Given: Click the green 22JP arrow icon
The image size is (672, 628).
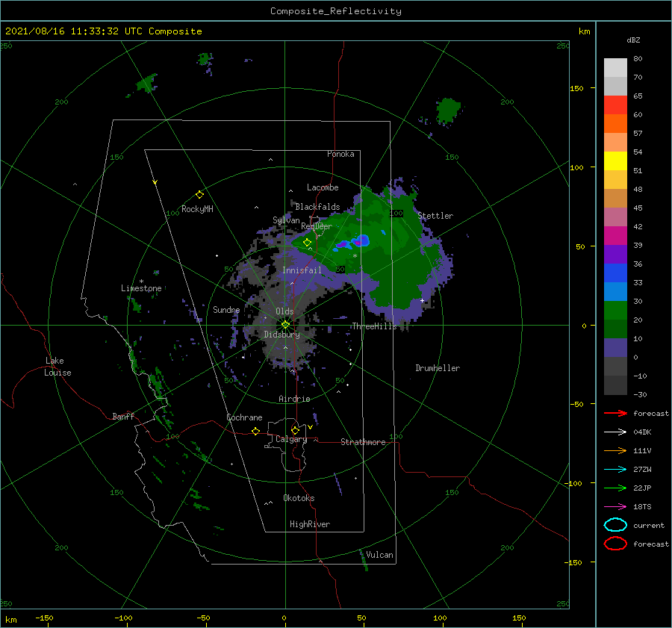Looking at the screenshot, I should (615, 488).
